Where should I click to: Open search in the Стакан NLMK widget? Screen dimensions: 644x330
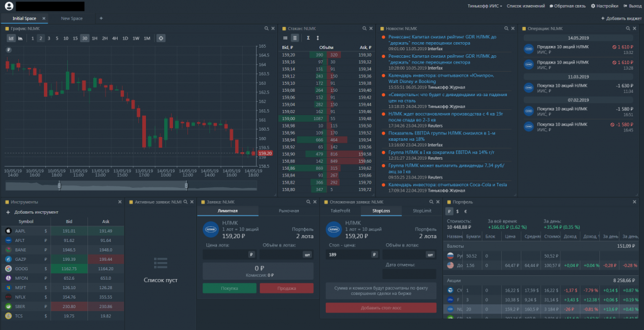364,29
